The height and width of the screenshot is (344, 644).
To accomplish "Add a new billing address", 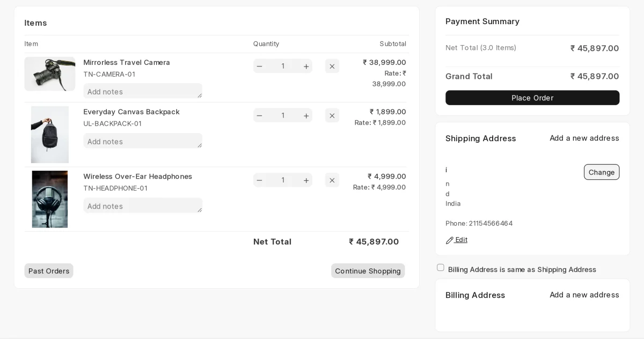I will coord(584,295).
